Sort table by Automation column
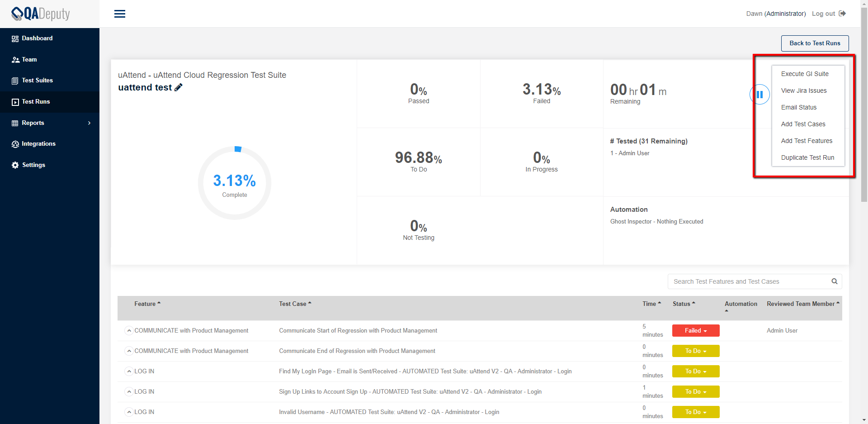The width and height of the screenshot is (868, 424). point(741,306)
